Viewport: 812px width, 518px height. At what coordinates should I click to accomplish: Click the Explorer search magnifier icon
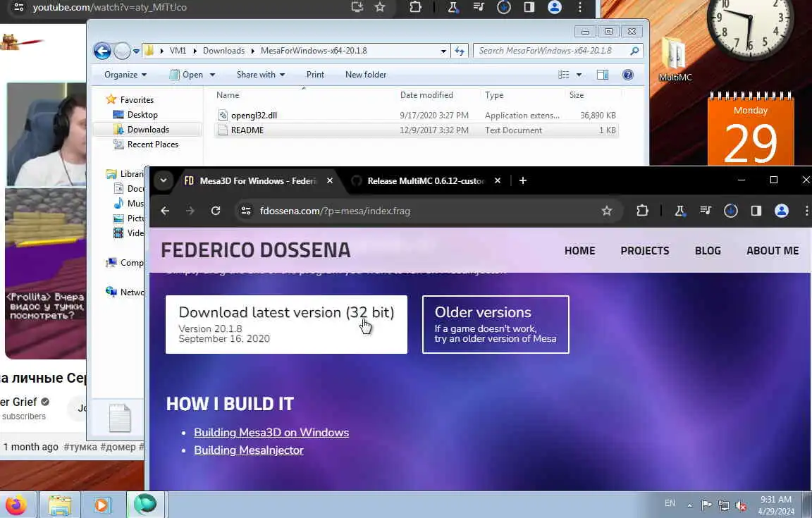pos(634,51)
